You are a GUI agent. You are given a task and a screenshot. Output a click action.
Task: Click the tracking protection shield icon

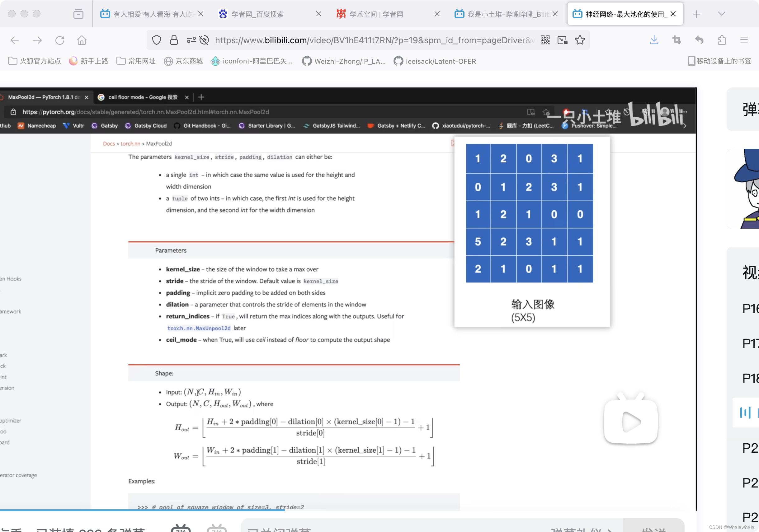156,40
